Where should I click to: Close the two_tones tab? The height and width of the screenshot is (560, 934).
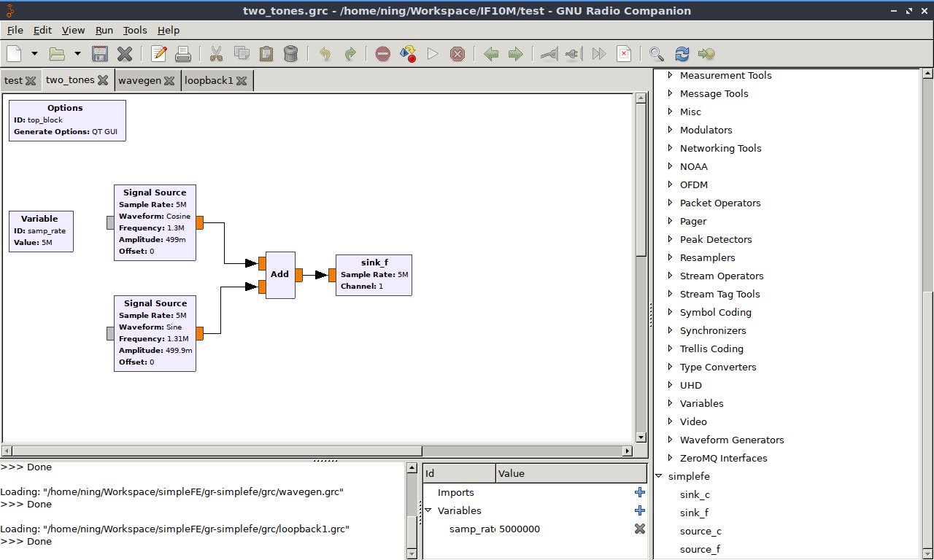(x=103, y=80)
